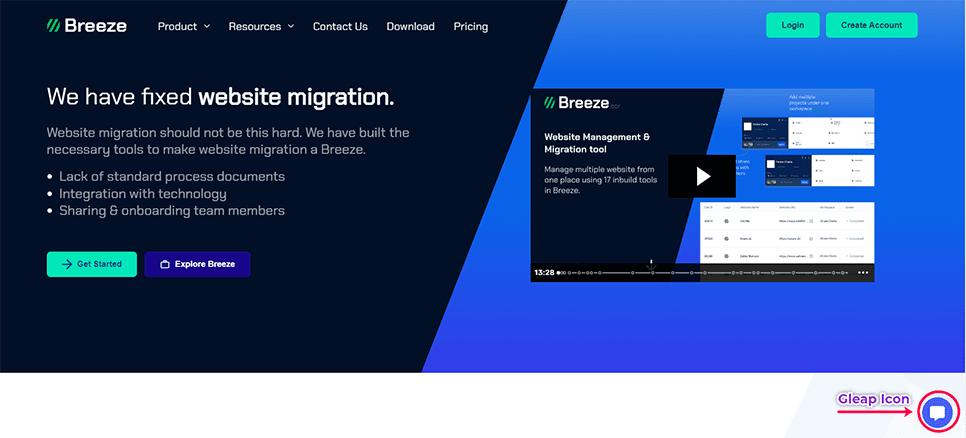Click the dashboard table preview in video
This screenshot has width=966, height=438.
coord(789,236)
